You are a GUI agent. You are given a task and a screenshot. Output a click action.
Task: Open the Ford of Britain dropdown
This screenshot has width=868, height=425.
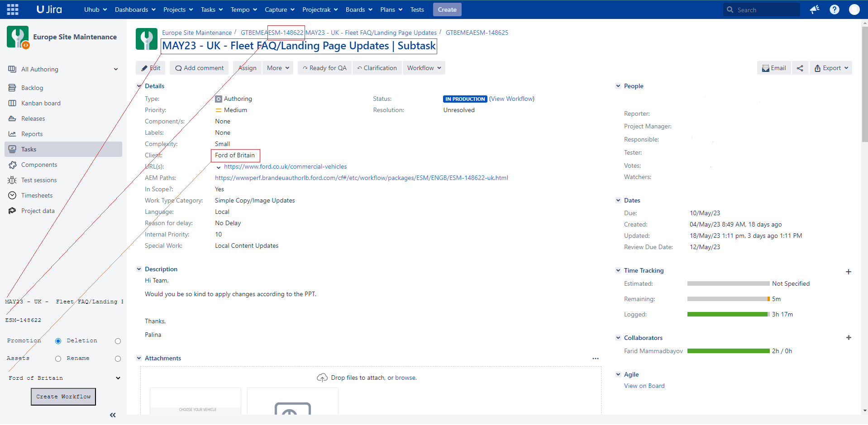64,378
